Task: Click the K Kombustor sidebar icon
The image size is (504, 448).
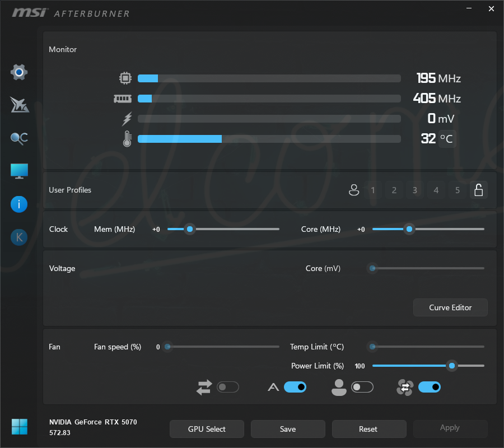Action: 19,237
